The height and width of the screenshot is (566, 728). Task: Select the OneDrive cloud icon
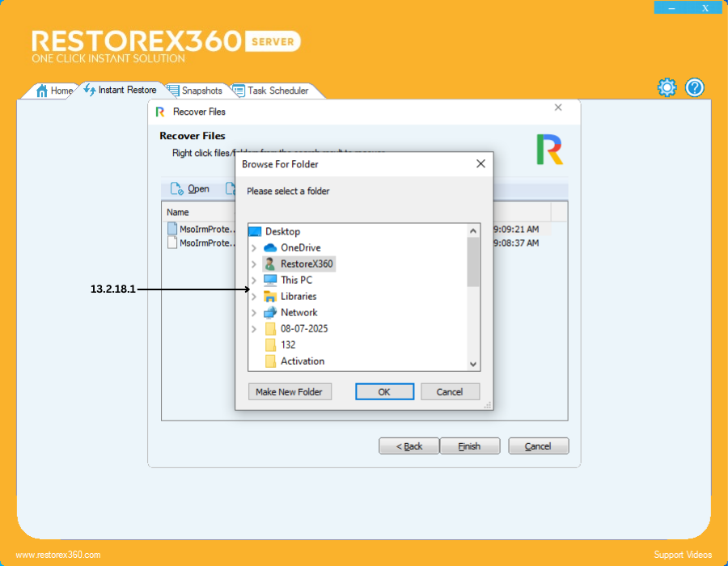[269, 247]
